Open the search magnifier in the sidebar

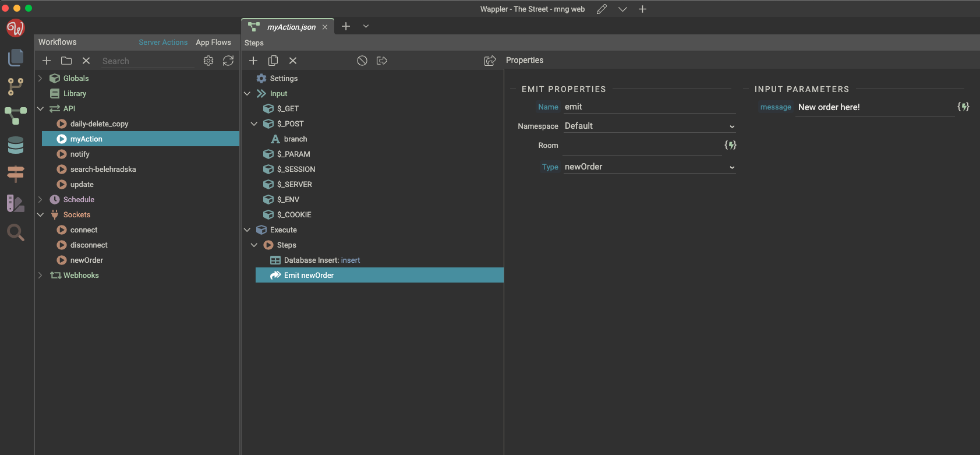(16, 233)
